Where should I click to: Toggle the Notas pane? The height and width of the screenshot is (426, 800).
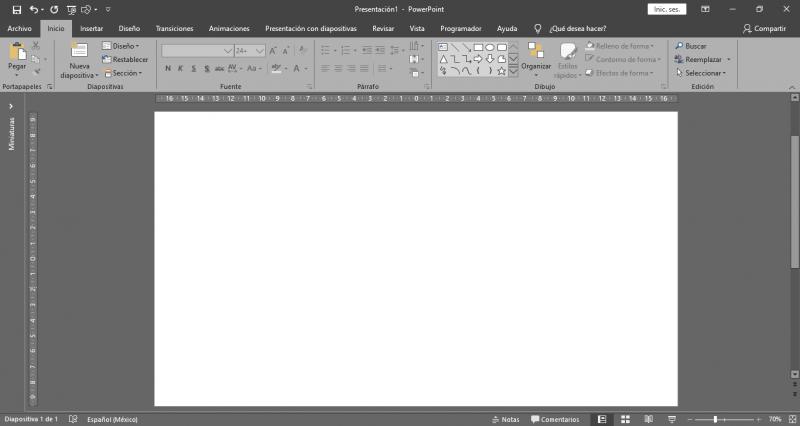pos(505,419)
